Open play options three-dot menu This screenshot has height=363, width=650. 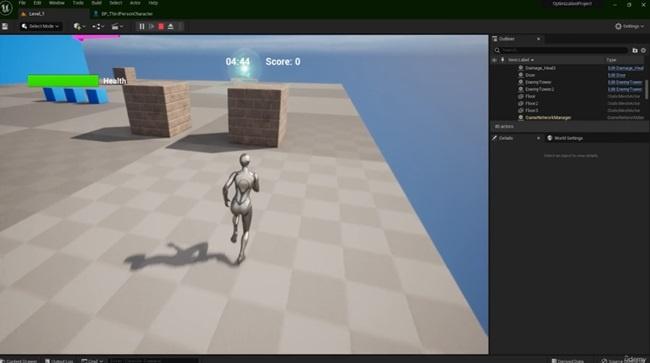click(x=180, y=27)
